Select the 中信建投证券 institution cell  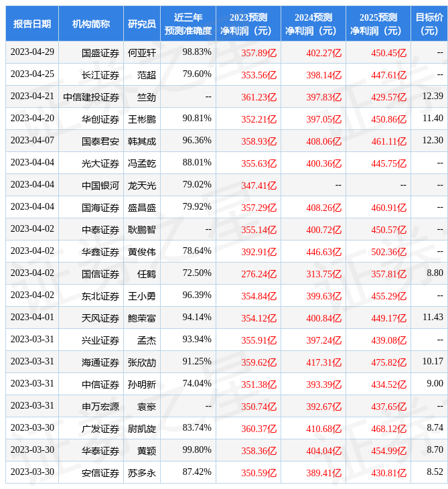[x=91, y=97]
